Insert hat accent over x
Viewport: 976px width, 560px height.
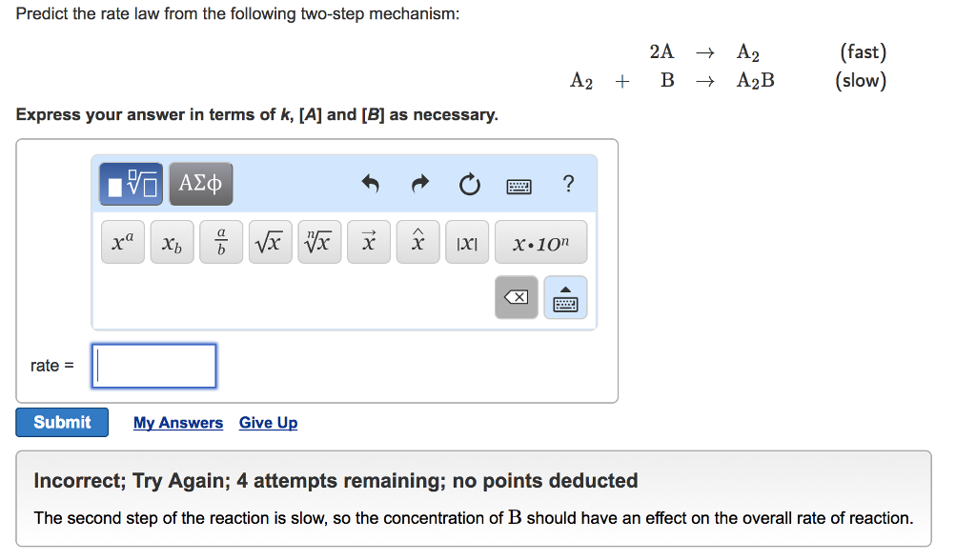pos(417,242)
